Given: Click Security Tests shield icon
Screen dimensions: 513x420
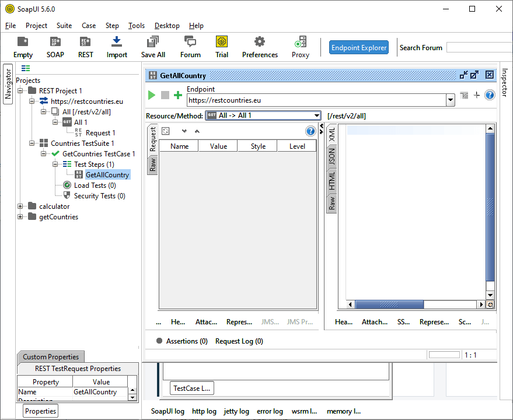Looking at the screenshot, I should (x=67, y=195).
